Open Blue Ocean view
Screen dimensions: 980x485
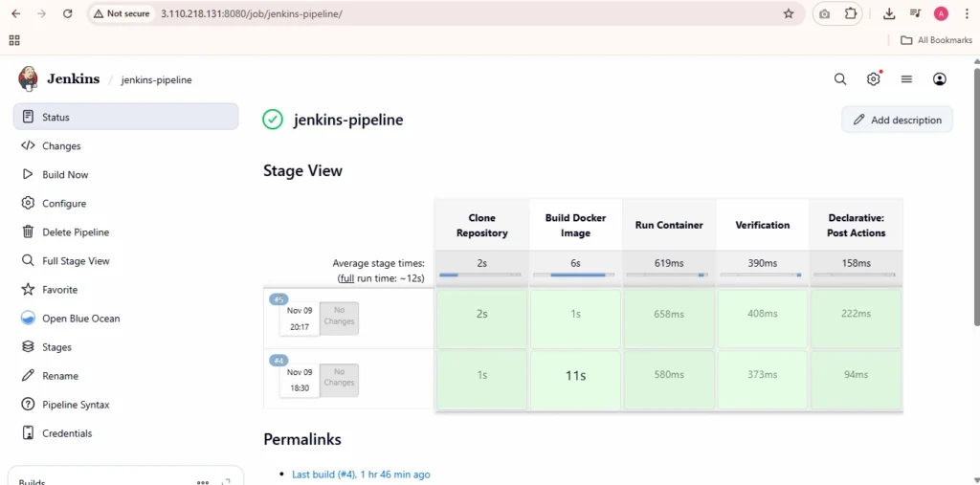click(80, 319)
